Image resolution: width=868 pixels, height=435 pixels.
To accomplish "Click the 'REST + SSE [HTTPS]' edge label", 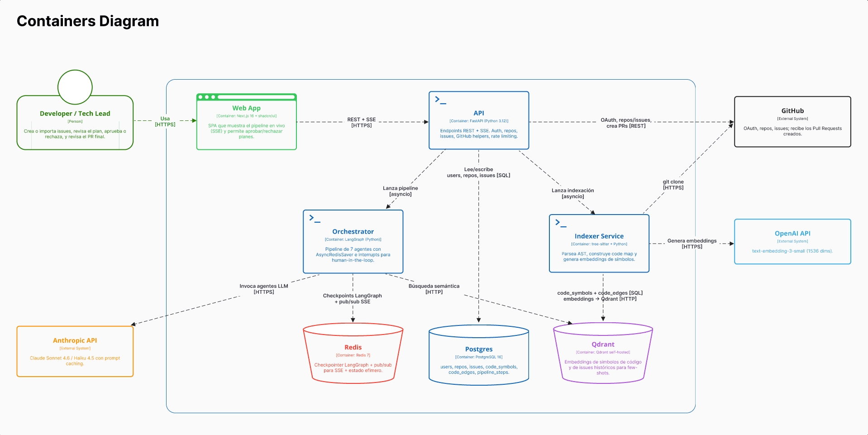I will (x=362, y=122).
